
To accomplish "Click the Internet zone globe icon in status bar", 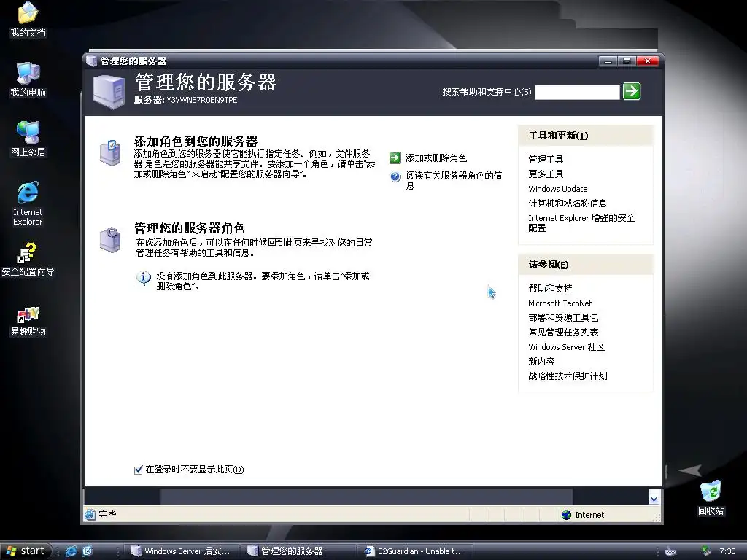I will 566,515.
